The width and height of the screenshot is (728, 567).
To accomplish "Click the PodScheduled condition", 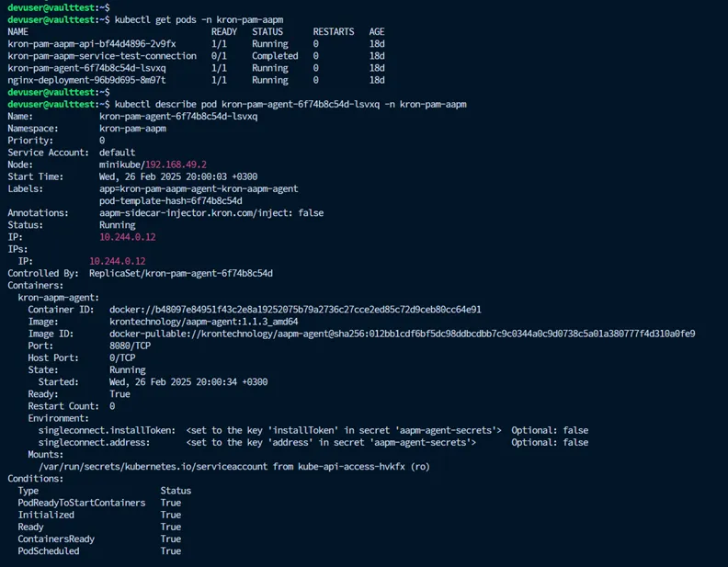I will click(49, 550).
